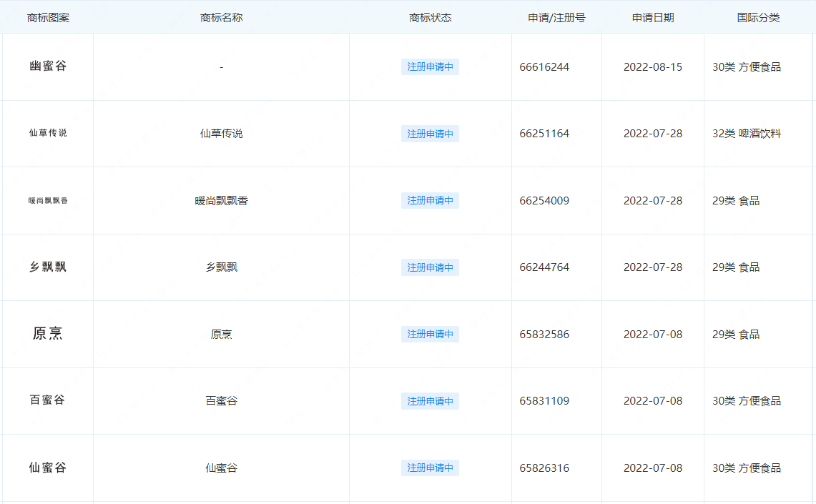This screenshot has height=504, width=816.
Task: Click 注册申请中 status badge for 66616244
Action: pyautogui.click(x=430, y=66)
